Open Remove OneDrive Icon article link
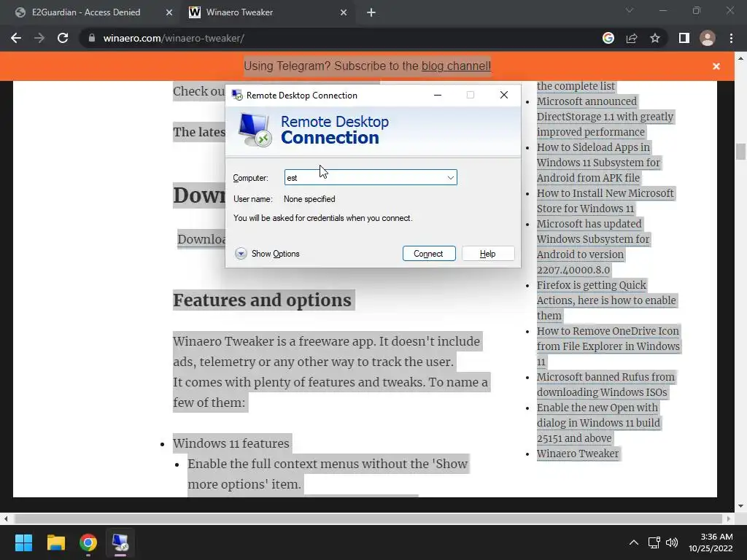 point(608,346)
